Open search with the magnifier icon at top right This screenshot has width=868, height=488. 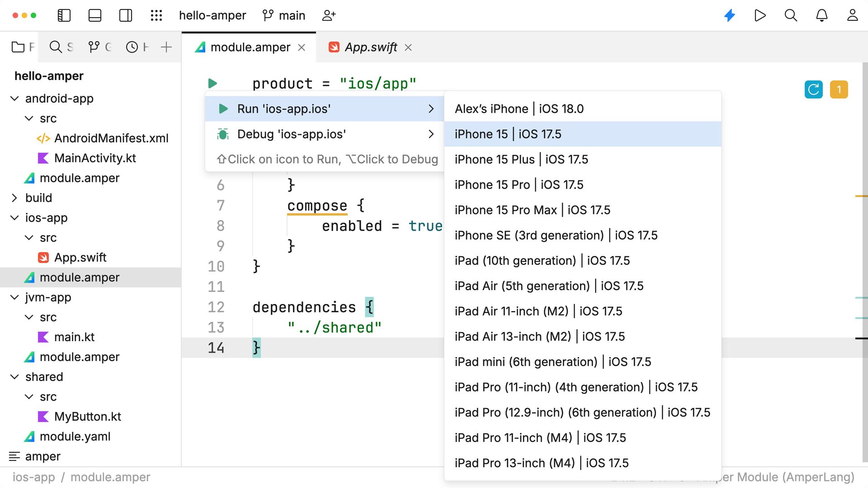tap(791, 15)
